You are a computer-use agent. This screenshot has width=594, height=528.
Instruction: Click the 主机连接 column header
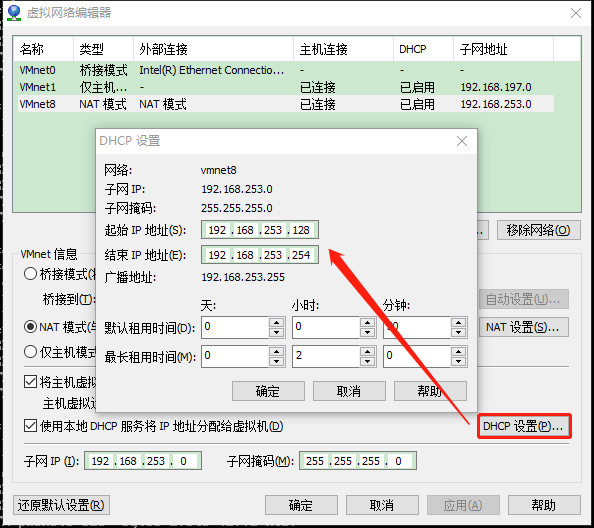coord(344,49)
